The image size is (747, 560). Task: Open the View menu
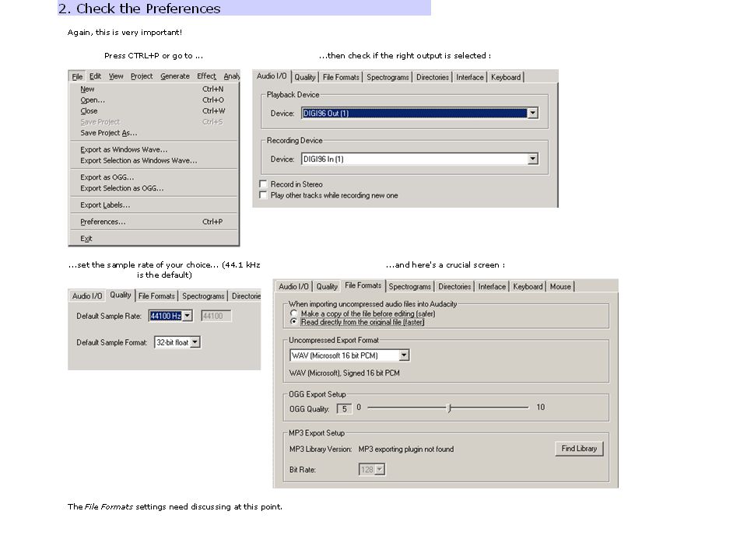(116, 76)
